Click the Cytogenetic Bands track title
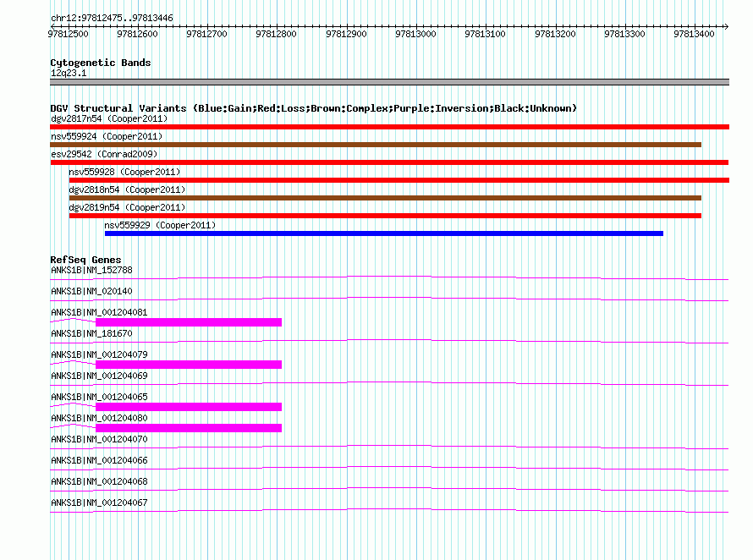This screenshot has width=753, height=560. [x=101, y=63]
